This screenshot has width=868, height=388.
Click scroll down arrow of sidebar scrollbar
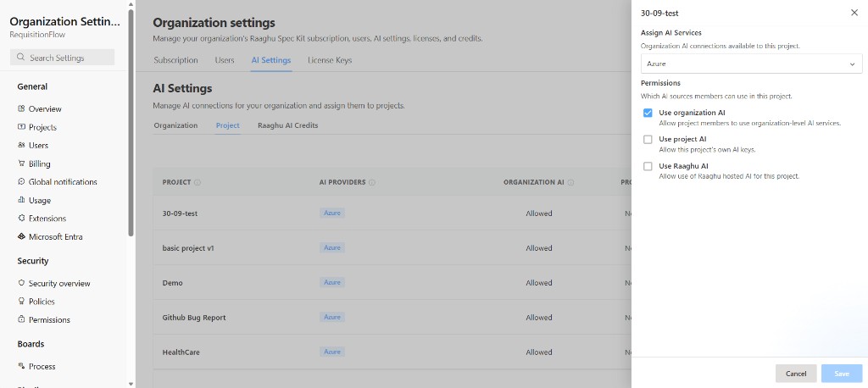[131, 384]
